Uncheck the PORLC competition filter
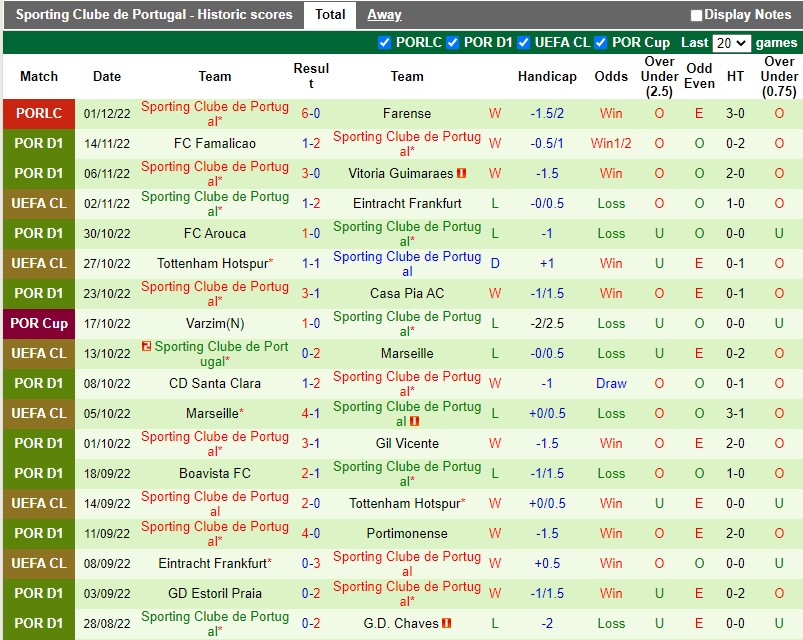Image resolution: width=803 pixels, height=640 pixels. point(383,43)
